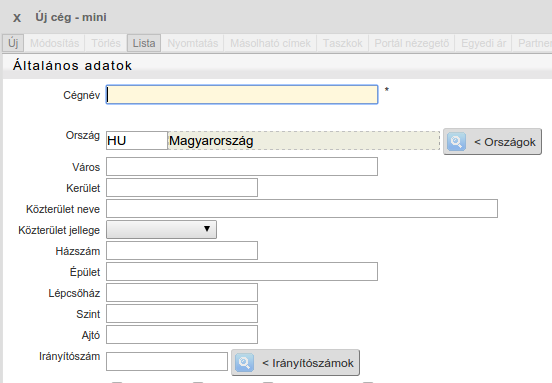Image resolution: width=552 pixels, height=383 pixels.
Task: Focus the Ajtó input field
Action: coord(182,334)
